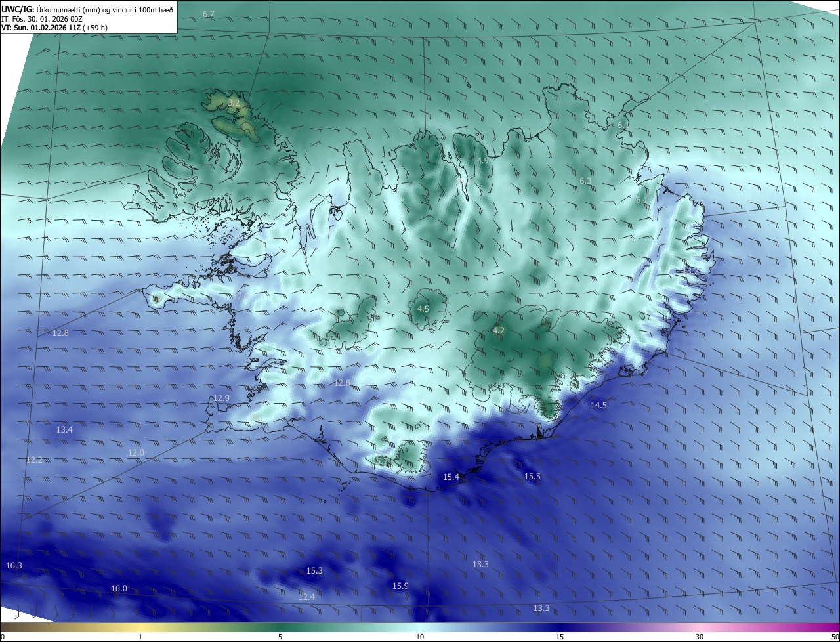The width and height of the screenshot is (840, 642).
Task: Click the value label '12.2' at the left edge
Action: [x=34, y=460]
